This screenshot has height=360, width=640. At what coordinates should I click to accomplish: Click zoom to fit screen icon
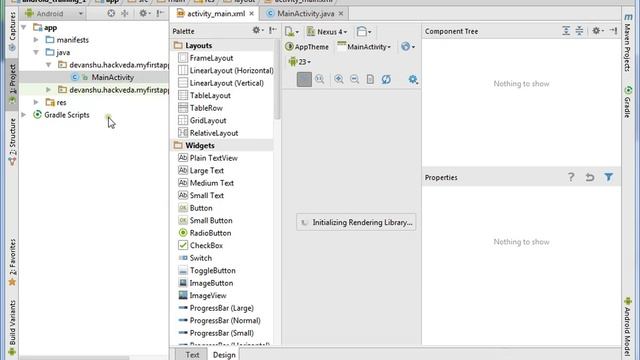(x=304, y=79)
